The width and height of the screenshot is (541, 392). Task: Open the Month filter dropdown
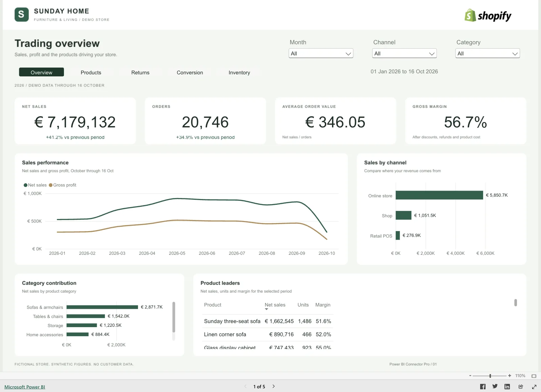pyautogui.click(x=321, y=53)
